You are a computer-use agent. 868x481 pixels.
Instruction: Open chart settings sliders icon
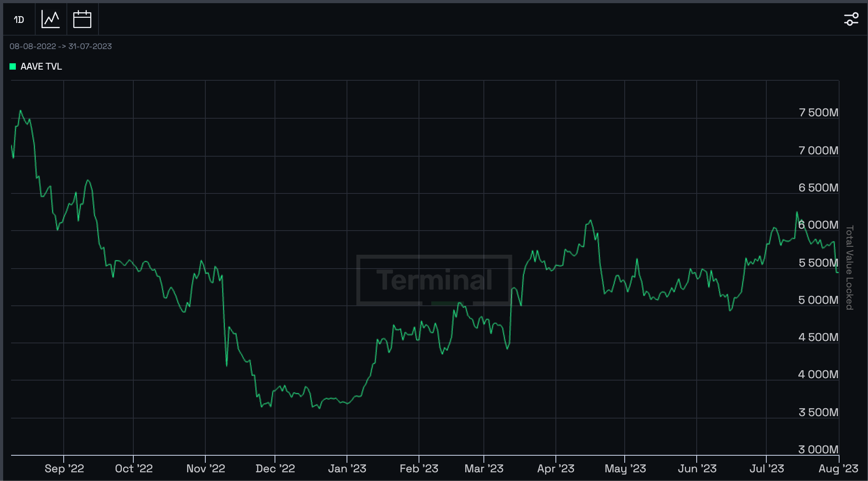[x=851, y=19]
